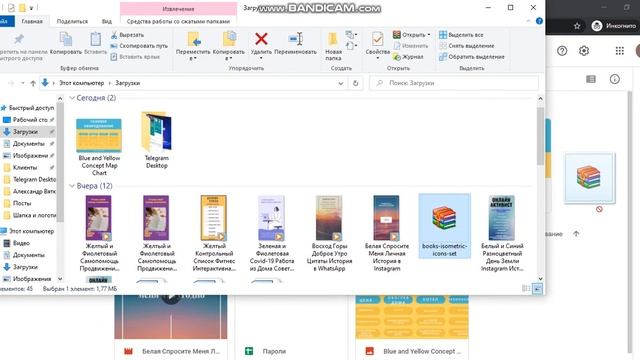Switch to large icons view in status bar
This screenshot has width=640, height=360.
pos(538,289)
